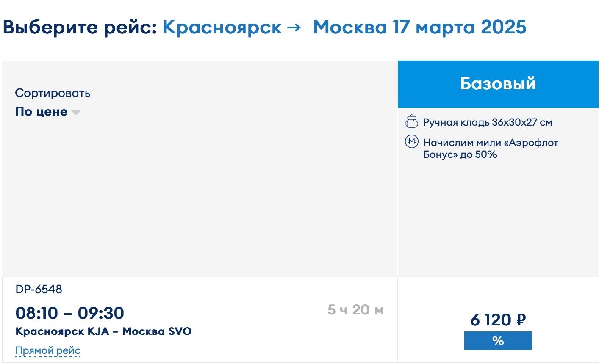The image size is (599, 364).
Task: Click origin city Красноярск in the heading
Action: tap(222, 28)
